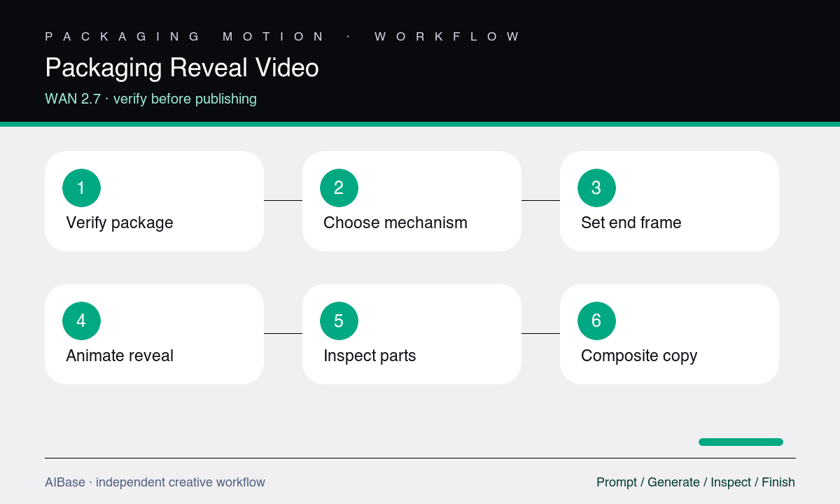The image size is (840, 504).
Task: Select the 'Animate reveal' label
Action: (x=120, y=356)
